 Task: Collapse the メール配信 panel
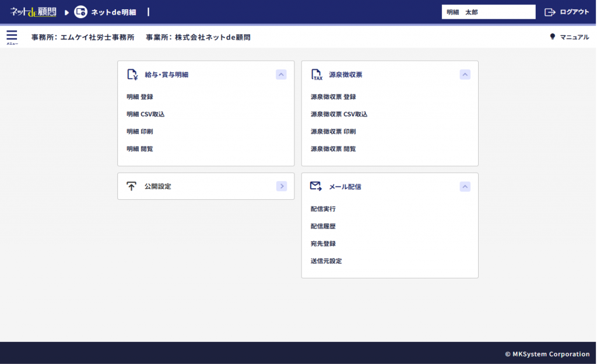(465, 186)
